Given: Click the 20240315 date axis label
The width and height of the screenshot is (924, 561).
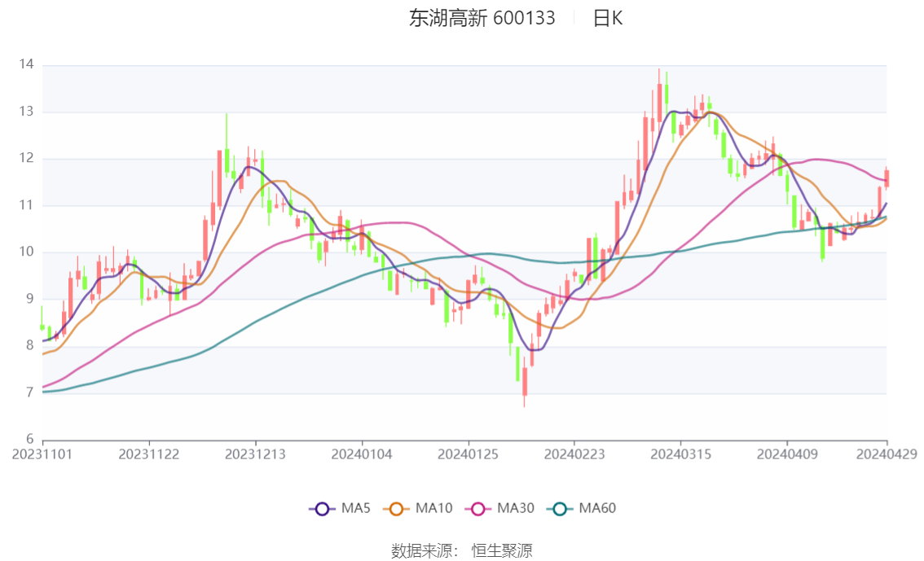Looking at the screenshot, I should pyautogui.click(x=680, y=454).
